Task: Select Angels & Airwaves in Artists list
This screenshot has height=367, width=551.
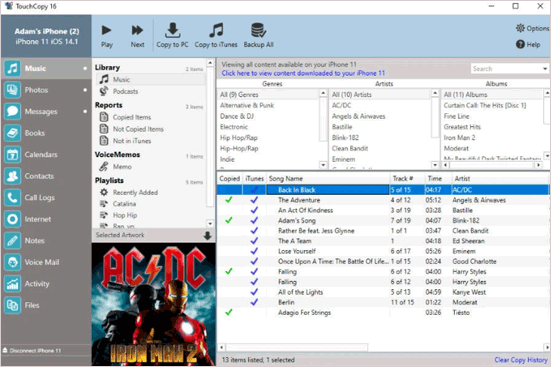Action: pyautogui.click(x=358, y=116)
